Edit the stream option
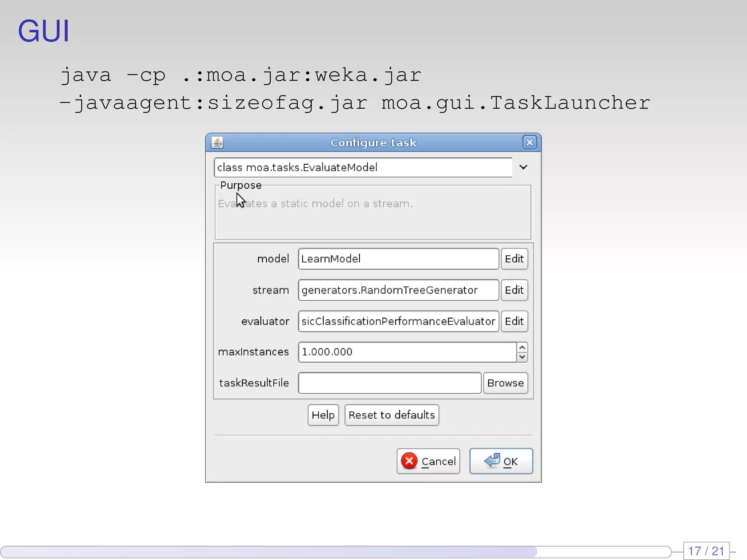Viewport: 747px width, 560px height. [514, 290]
